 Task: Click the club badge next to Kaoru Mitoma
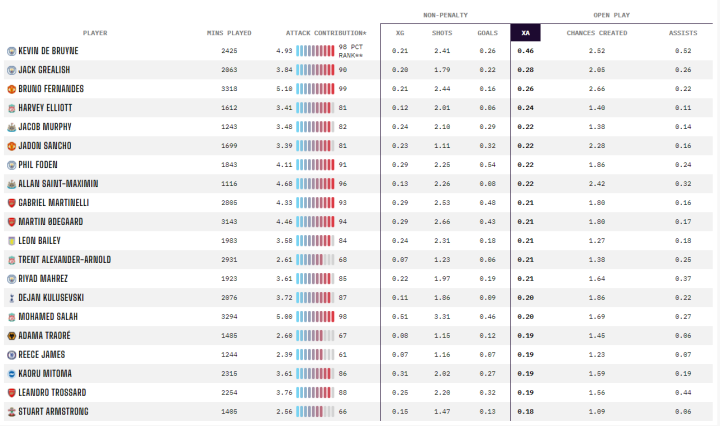pyautogui.click(x=11, y=373)
